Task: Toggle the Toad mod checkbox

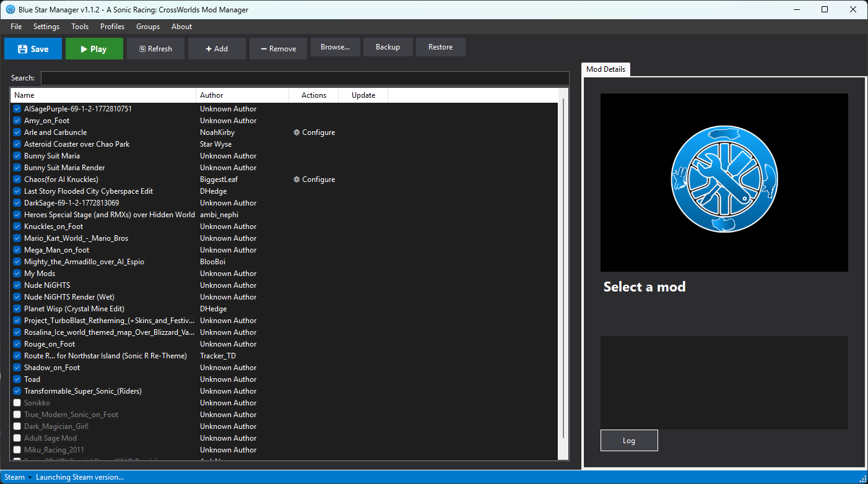Action: pyautogui.click(x=17, y=379)
